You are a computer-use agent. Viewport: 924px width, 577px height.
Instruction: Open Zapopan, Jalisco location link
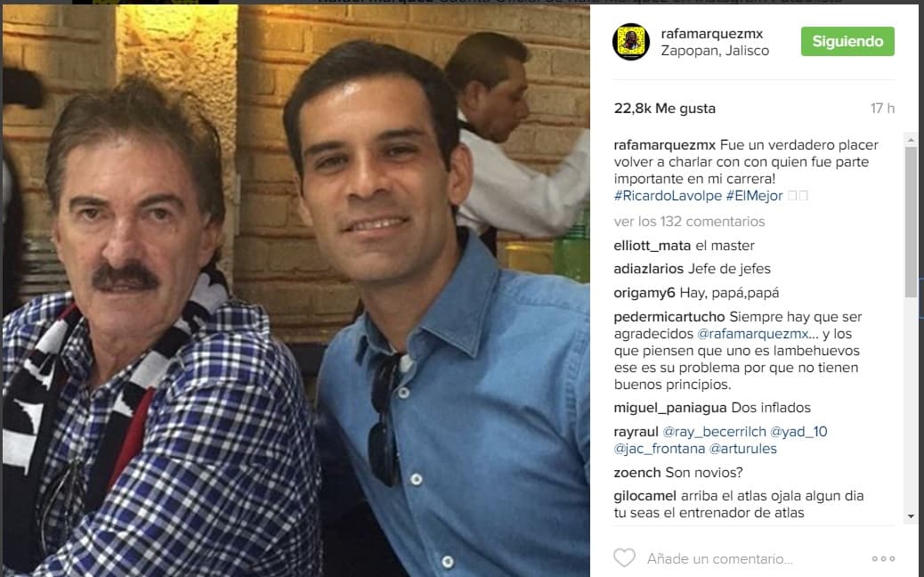tap(715, 51)
